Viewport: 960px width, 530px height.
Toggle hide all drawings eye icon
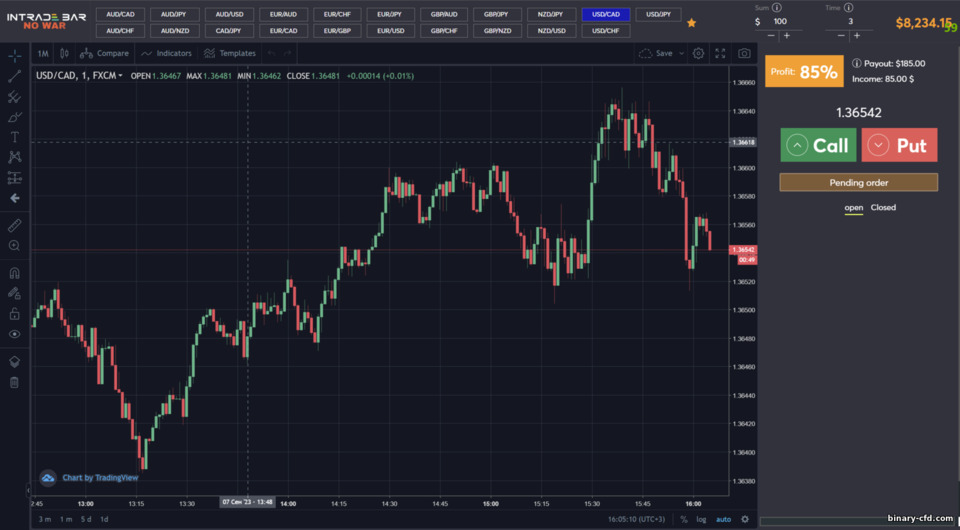coord(15,334)
